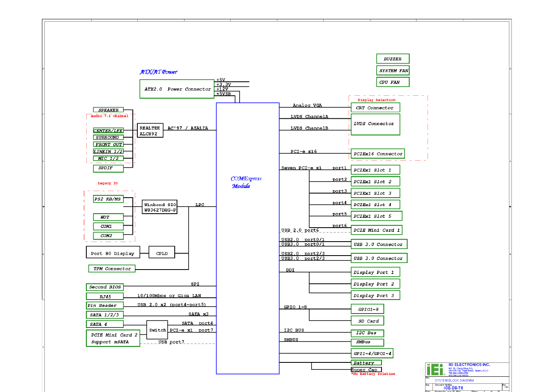Click the SPDIF box
Screen dimensions: 555x392
click(x=108, y=168)
